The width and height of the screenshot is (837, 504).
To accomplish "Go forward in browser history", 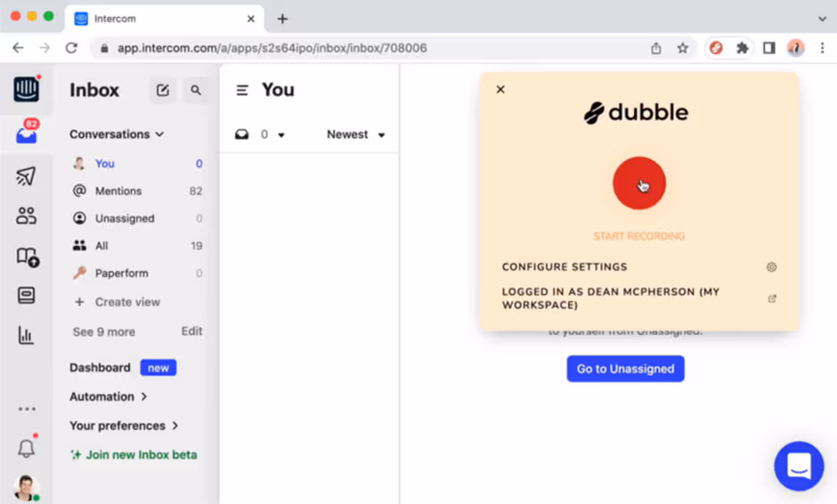I will pyautogui.click(x=45, y=48).
